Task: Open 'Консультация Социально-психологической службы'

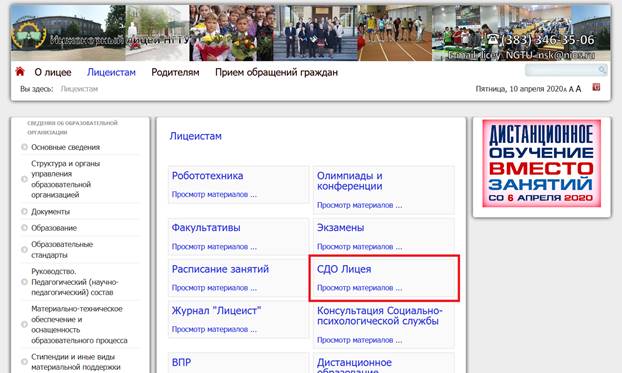Action: (x=380, y=316)
